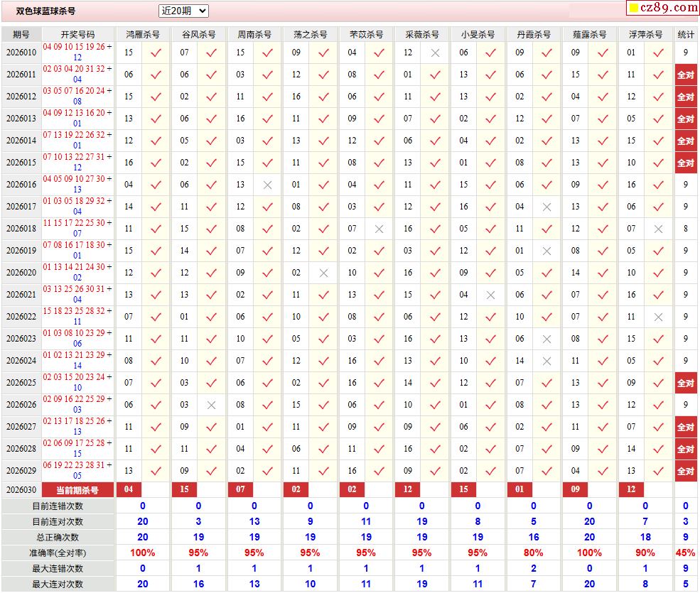Click the 小旻杀号 X mark in row 2026021

490,295
